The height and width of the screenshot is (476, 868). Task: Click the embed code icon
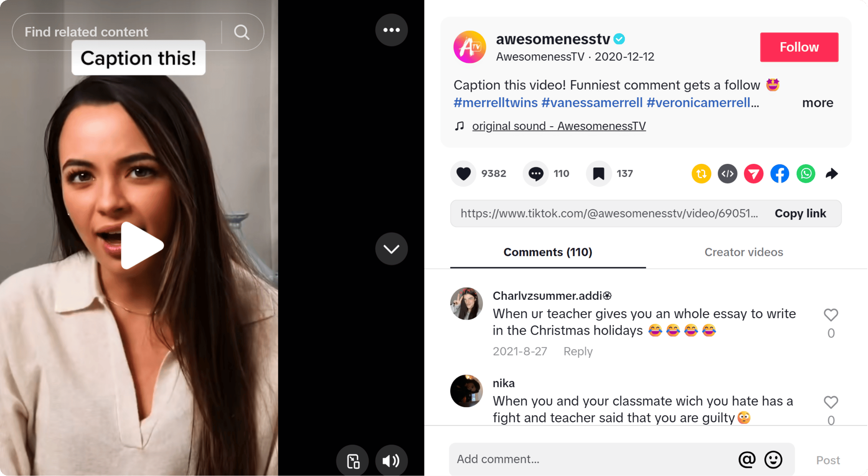[727, 174]
